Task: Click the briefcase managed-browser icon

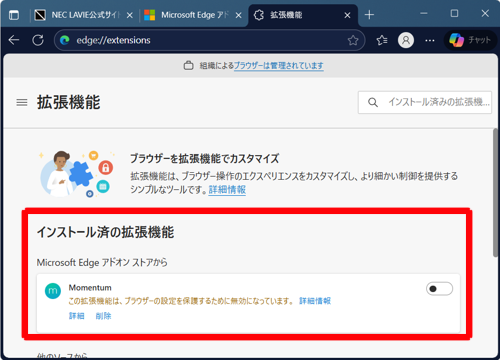Action: [x=188, y=66]
